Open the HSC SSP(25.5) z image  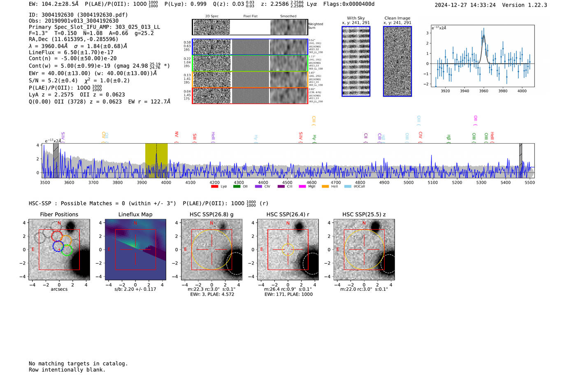tap(364, 250)
